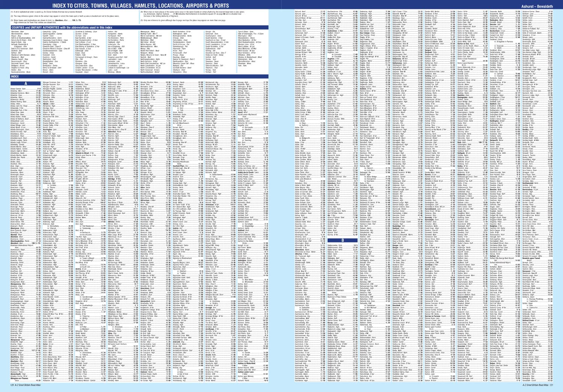Select 'Slough : Slo' abbreviation entry
563x392 pixels.
click(210, 32)
